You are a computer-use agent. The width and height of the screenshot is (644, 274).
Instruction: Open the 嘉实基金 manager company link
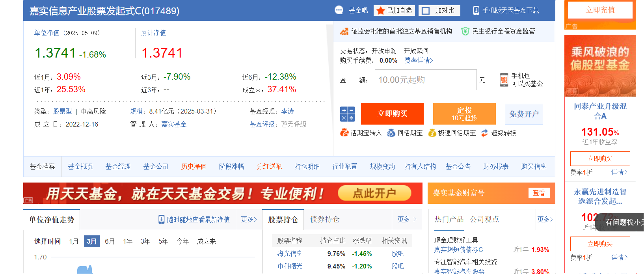click(x=174, y=124)
